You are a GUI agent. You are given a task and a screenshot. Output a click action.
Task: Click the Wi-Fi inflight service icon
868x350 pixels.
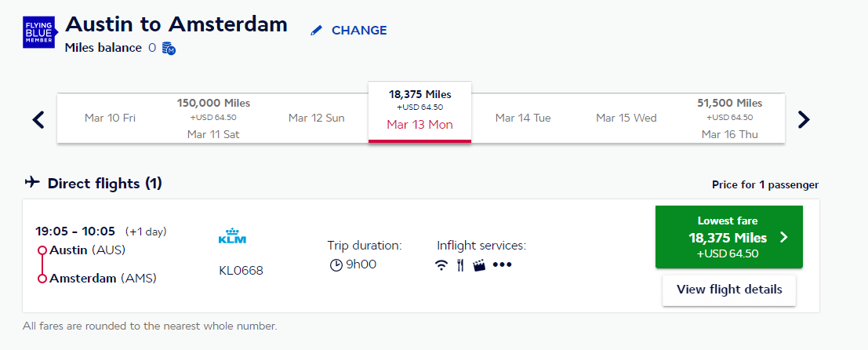442,265
